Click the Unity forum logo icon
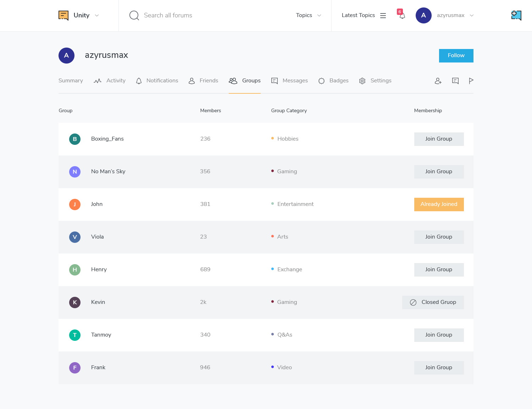Screen dimensions: 532x409 (63, 15)
